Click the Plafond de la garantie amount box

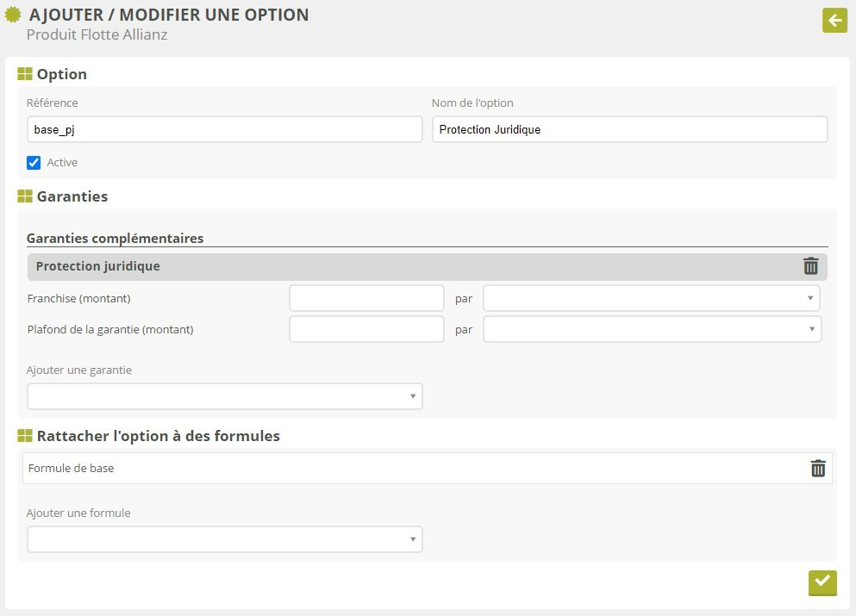click(x=366, y=329)
